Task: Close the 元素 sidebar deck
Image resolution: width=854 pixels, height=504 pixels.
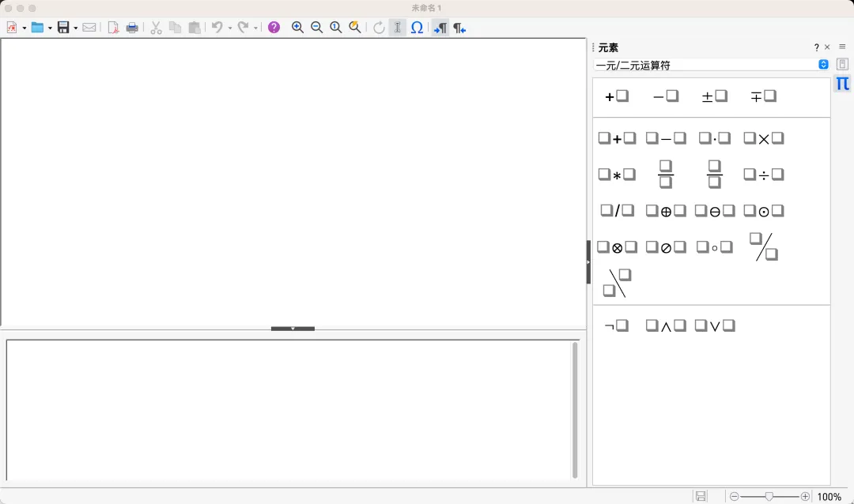Action: coord(827,47)
